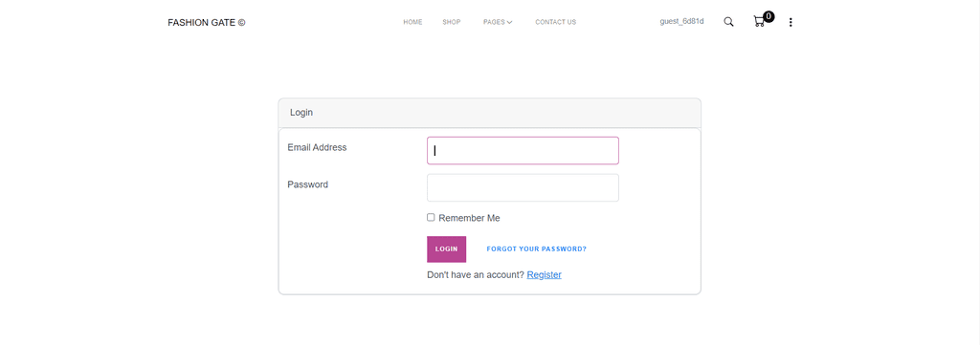The image size is (980, 345).
Task: Focus the Email Address input field
Action: coord(523,150)
